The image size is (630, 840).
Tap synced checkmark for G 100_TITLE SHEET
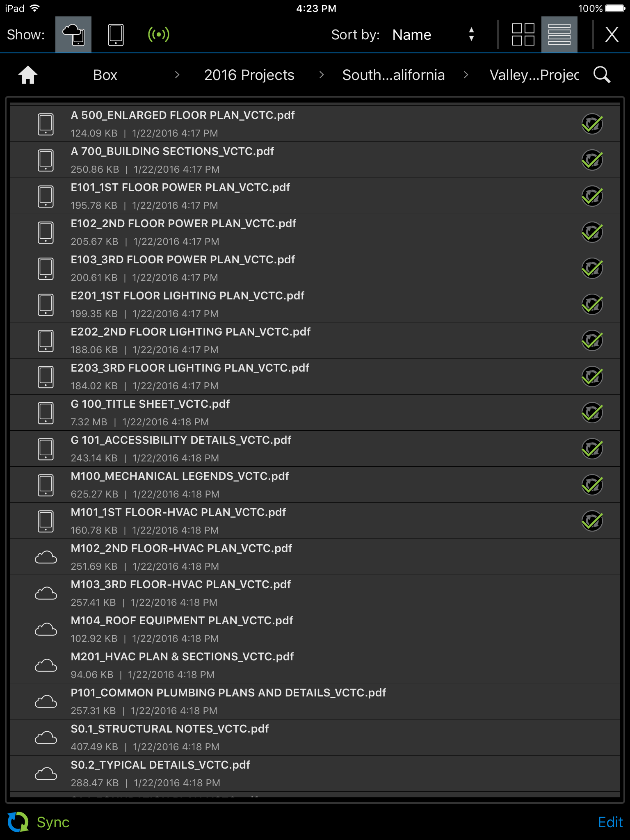(592, 413)
